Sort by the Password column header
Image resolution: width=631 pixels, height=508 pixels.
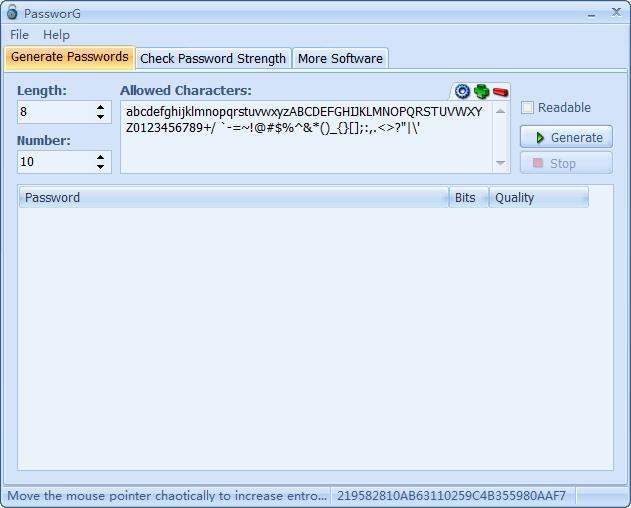233,197
